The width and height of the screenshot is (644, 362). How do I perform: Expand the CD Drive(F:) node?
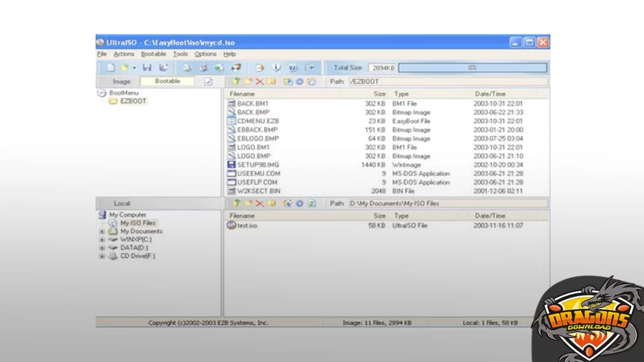pyautogui.click(x=103, y=256)
